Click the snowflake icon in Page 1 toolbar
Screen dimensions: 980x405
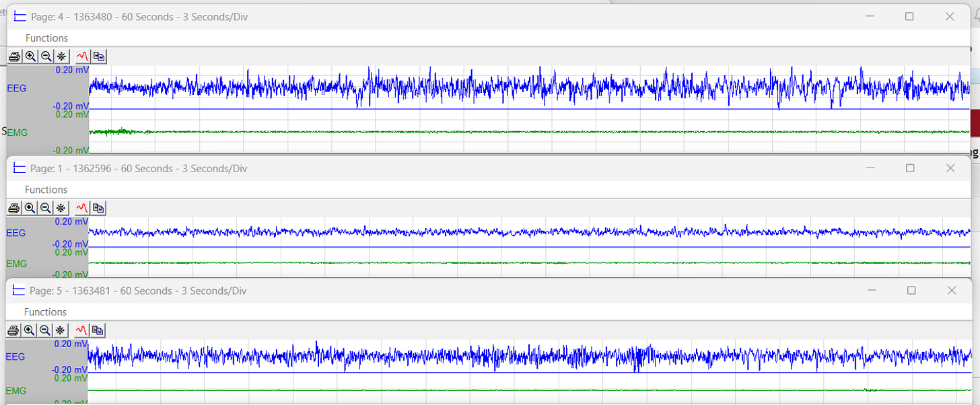click(x=61, y=208)
